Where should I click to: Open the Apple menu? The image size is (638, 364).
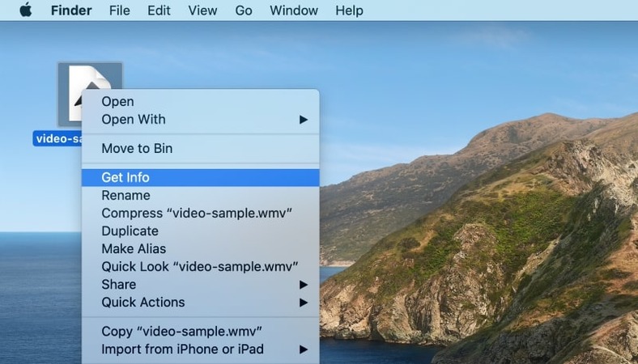click(26, 10)
